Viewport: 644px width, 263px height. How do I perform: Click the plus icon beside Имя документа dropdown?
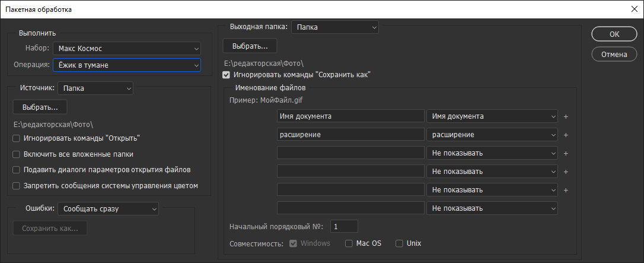pos(566,117)
